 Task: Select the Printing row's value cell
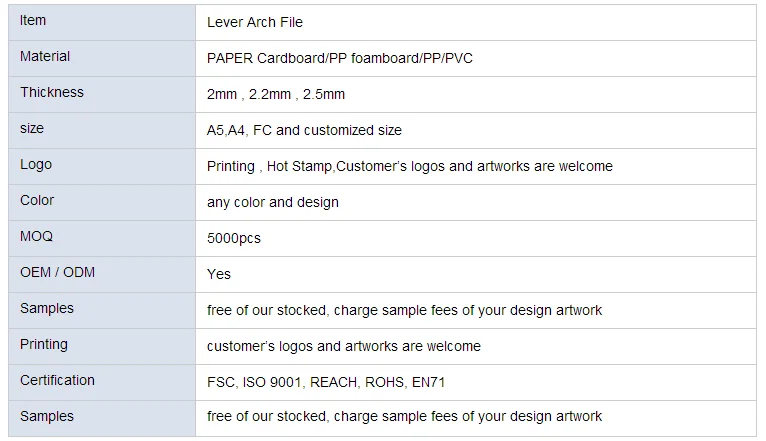[344, 346]
